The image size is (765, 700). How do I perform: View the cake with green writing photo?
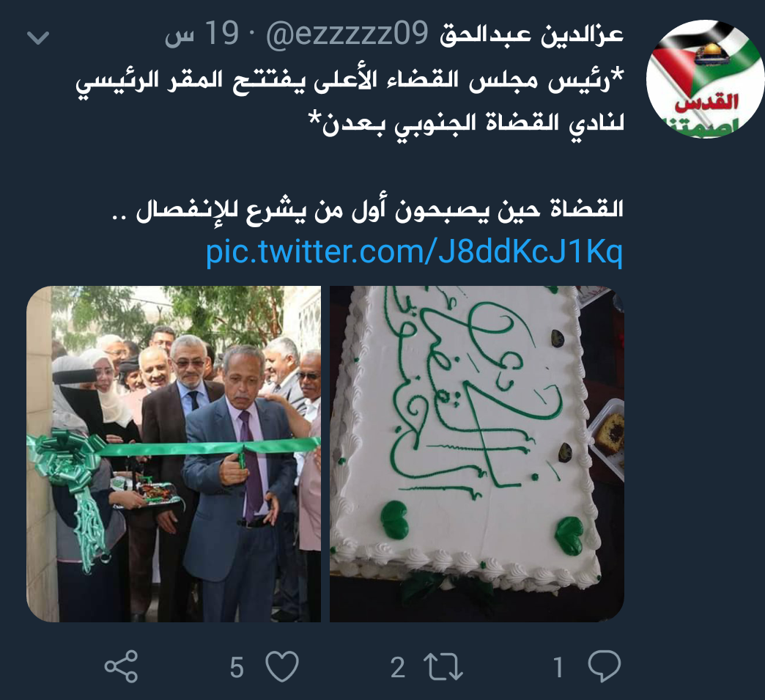[477, 454]
